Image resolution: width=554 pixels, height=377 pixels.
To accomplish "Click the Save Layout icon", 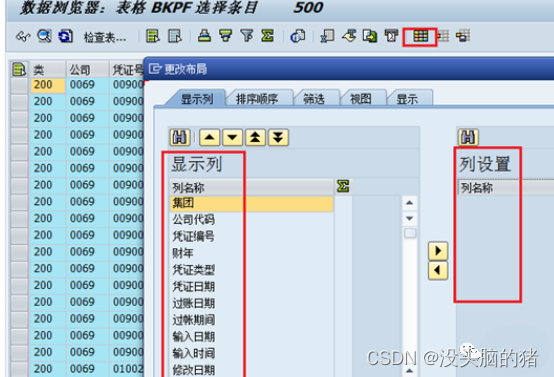I will pos(463,36).
